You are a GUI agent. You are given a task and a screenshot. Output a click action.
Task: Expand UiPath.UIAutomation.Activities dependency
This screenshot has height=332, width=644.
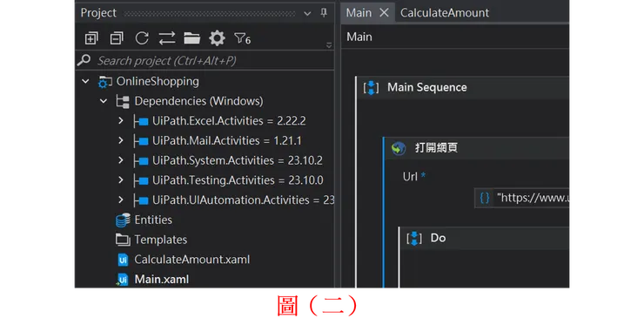(121, 200)
